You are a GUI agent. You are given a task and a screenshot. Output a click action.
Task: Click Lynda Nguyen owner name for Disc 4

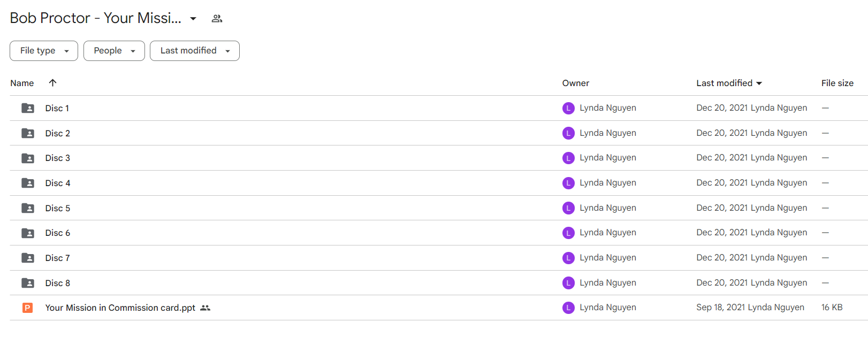point(608,182)
